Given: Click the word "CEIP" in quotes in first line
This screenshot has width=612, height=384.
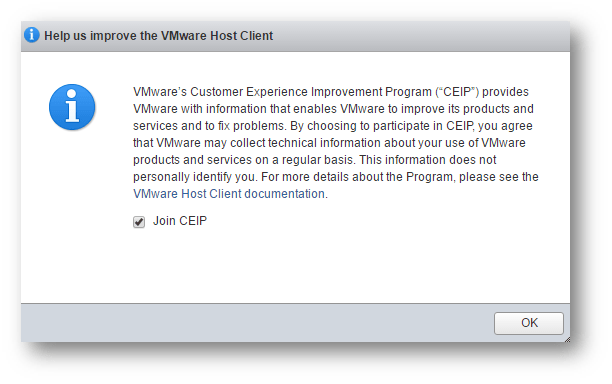Looking at the screenshot, I should click(457, 92).
